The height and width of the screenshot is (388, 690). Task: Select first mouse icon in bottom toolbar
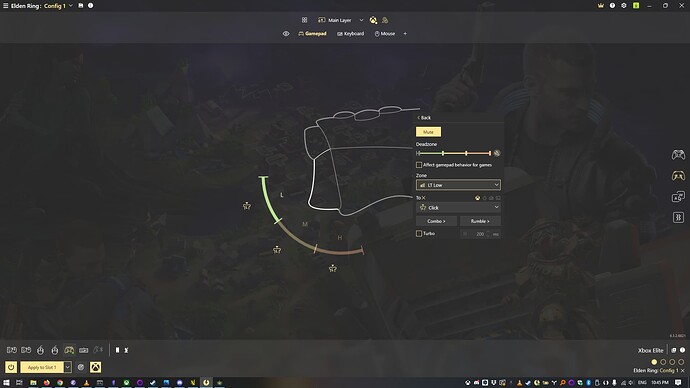(40, 350)
